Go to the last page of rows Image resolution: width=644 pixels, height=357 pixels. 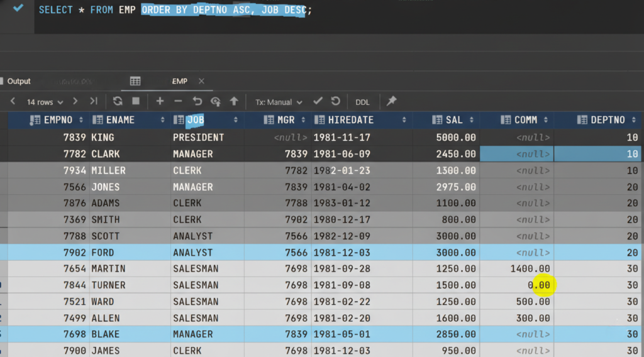[94, 101]
